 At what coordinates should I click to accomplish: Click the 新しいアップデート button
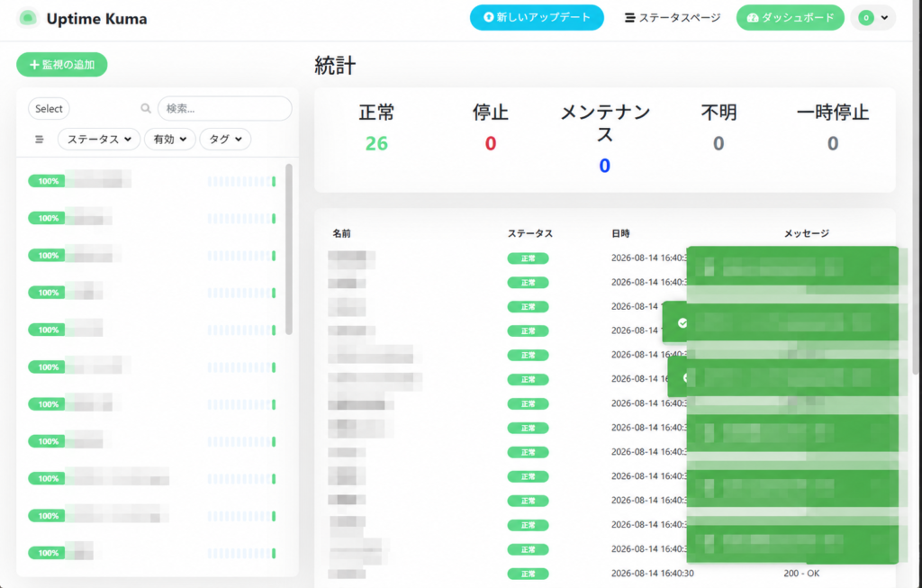click(x=537, y=18)
